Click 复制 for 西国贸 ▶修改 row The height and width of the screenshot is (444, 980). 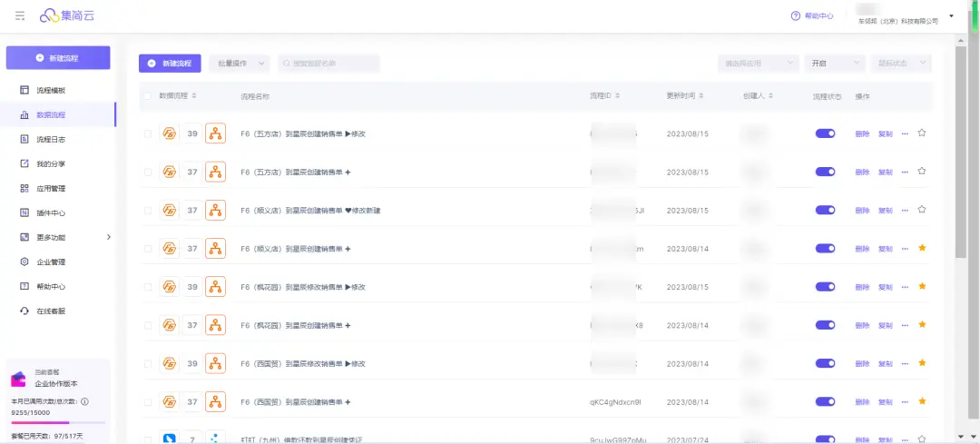(x=885, y=363)
